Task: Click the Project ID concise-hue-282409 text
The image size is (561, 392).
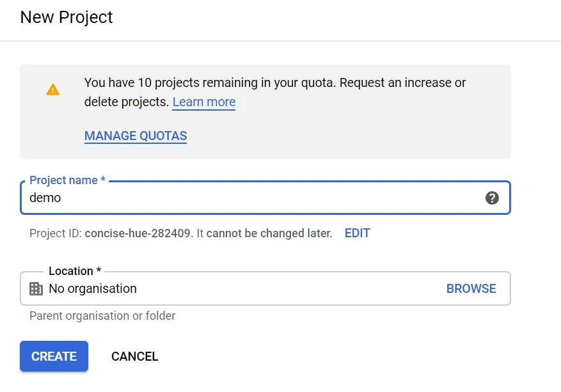Action: 139,233
